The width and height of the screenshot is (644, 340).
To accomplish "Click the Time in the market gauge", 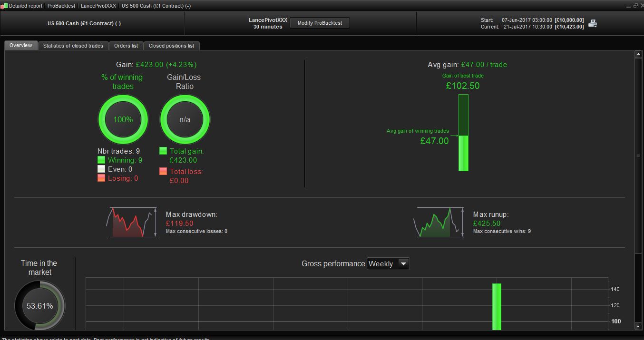I will click(x=40, y=305).
